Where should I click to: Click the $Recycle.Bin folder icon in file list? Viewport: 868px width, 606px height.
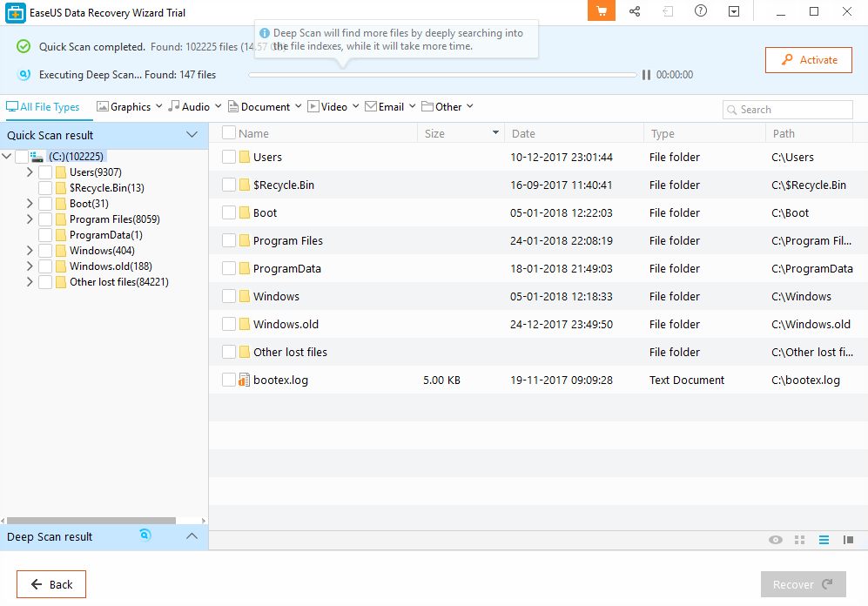pyautogui.click(x=245, y=185)
